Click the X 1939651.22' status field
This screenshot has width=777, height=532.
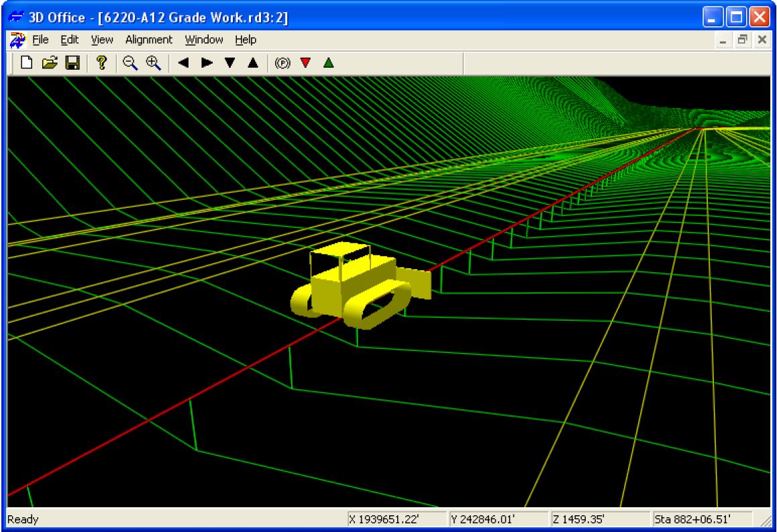(397, 519)
